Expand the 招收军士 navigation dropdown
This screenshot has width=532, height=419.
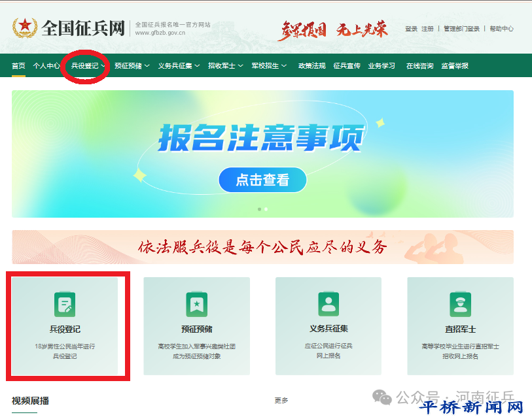click(225, 65)
